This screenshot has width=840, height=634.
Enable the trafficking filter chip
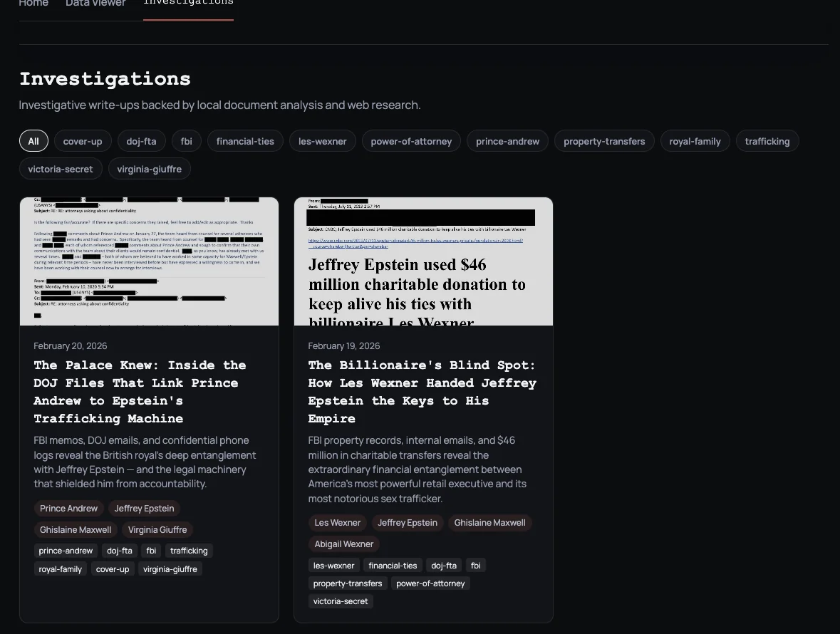pyautogui.click(x=767, y=140)
